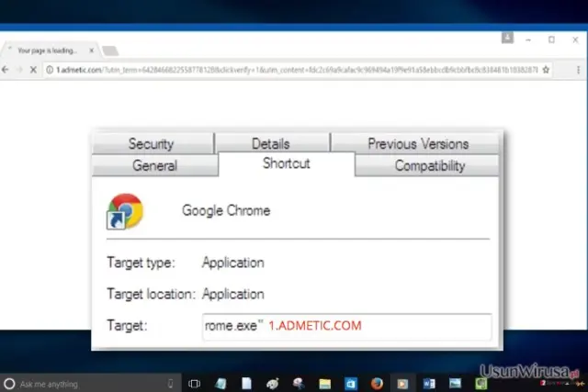Click the browser forward arrow
Image resolution: width=588 pixels, height=392 pixels.
pos(20,70)
